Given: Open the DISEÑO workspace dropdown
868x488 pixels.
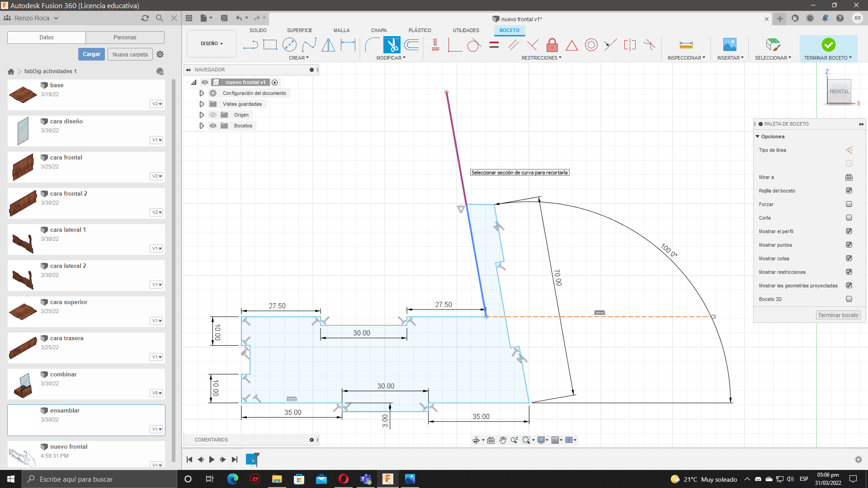Looking at the screenshot, I should tap(212, 44).
